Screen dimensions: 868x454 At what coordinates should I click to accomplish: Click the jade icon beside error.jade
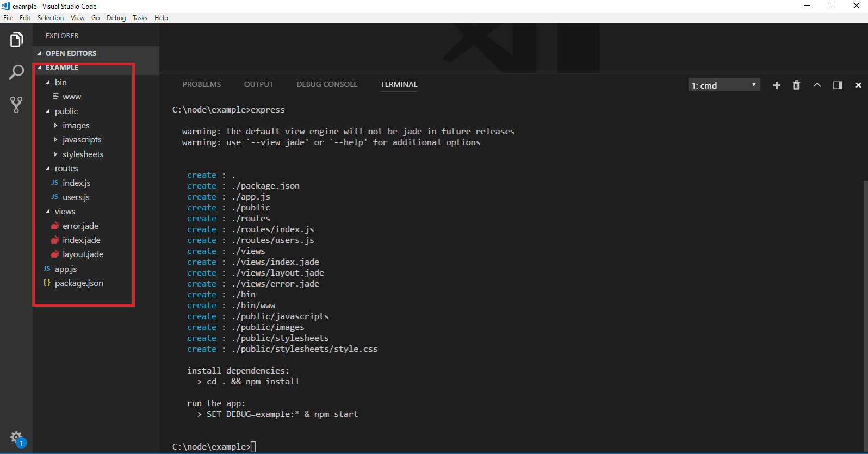55,226
